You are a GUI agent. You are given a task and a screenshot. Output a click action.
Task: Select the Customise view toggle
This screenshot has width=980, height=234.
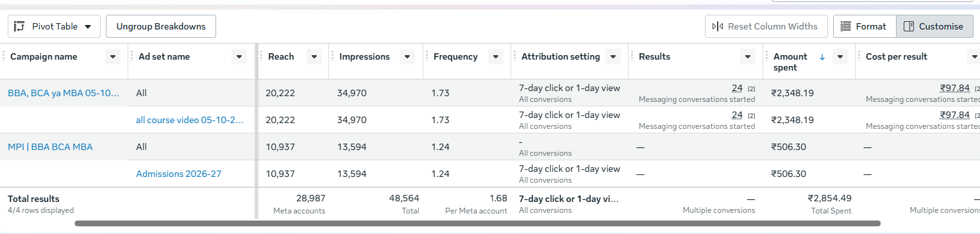coord(934,26)
